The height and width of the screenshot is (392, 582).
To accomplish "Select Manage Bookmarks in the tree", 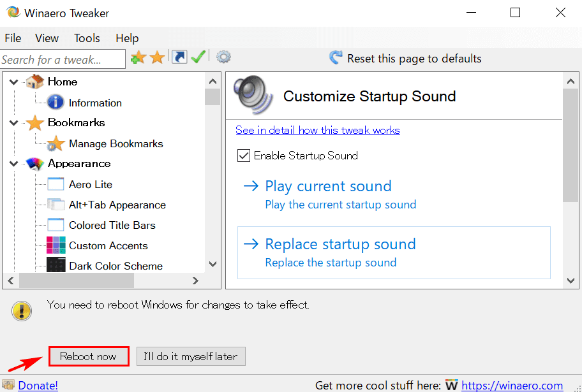I will pos(116,143).
